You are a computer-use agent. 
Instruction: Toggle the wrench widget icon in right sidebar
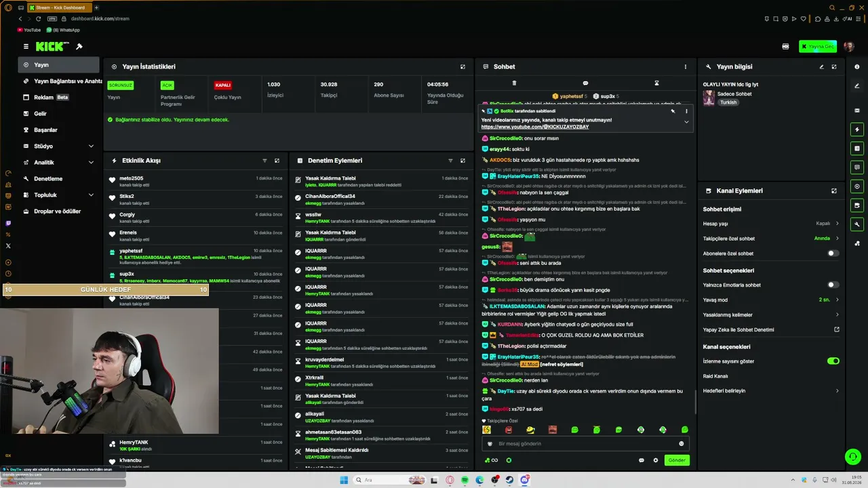point(857,224)
